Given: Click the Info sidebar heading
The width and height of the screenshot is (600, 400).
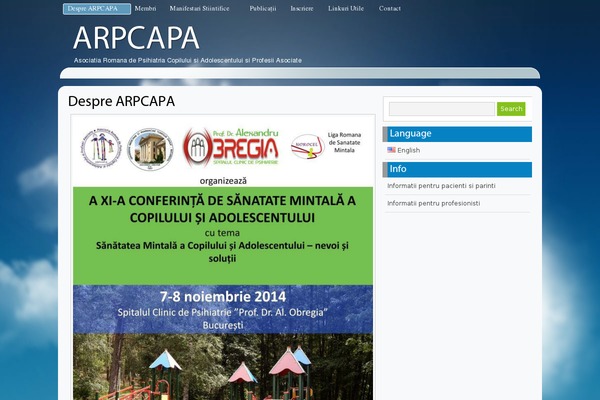Looking at the screenshot, I should (x=457, y=170).
